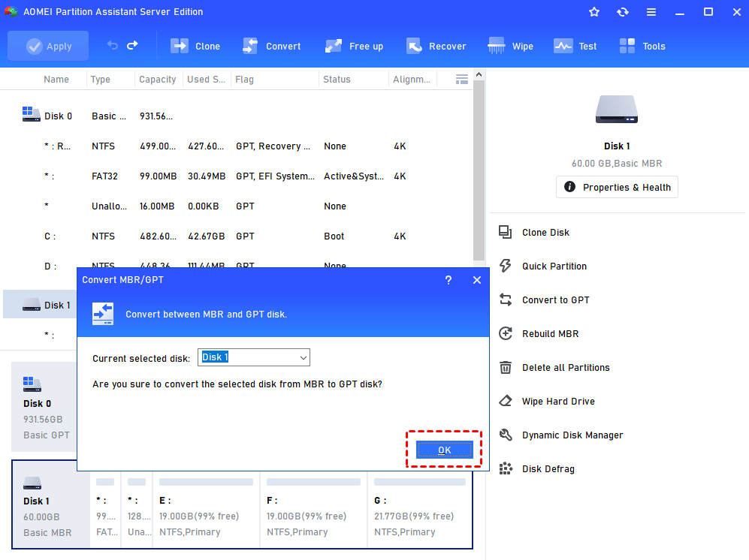Select the D: partition row

coord(237,260)
